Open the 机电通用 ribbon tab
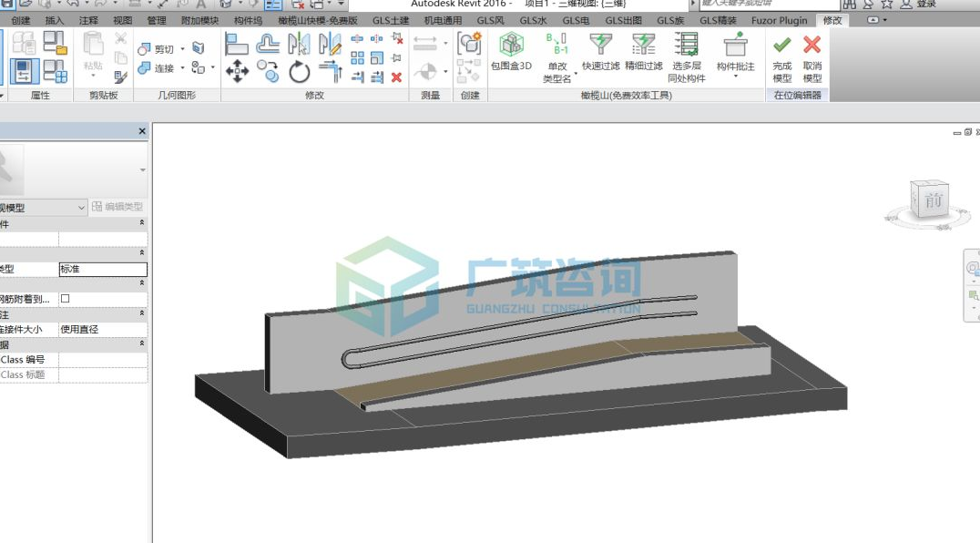 click(x=443, y=21)
